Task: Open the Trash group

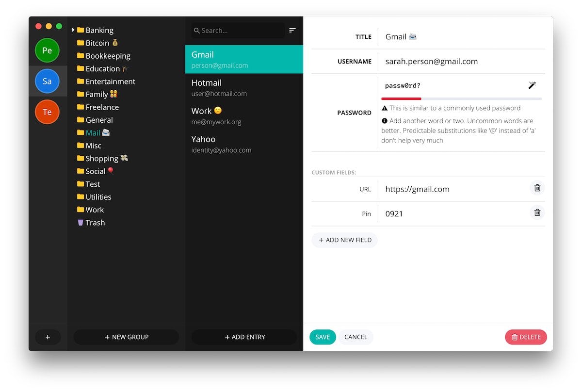Action: click(x=95, y=223)
